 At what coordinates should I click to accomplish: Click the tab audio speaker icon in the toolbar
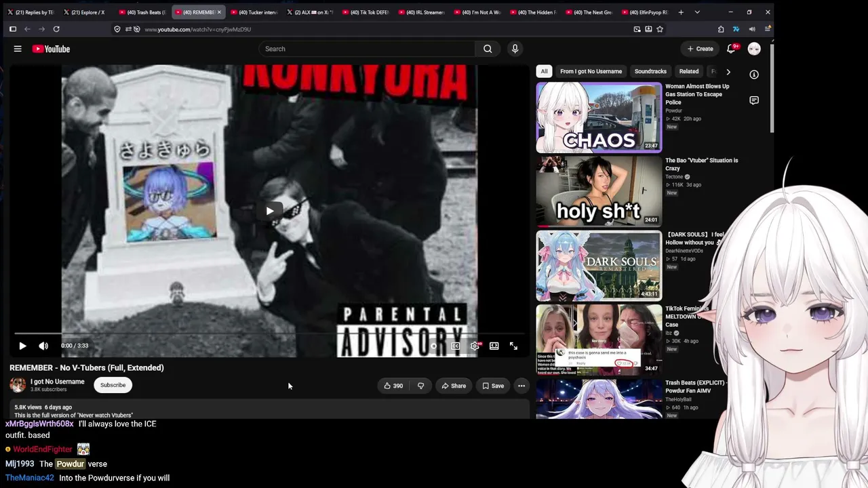pos(752,29)
